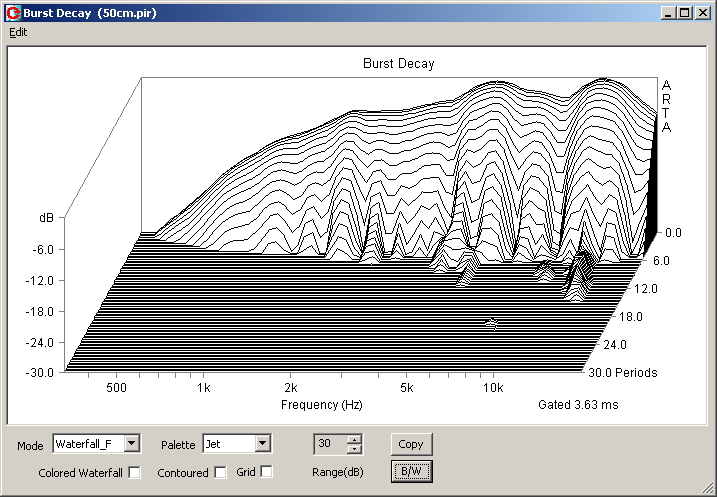Click the '30.0 Periods' axis label
This screenshot has height=497, width=717.
(623, 373)
